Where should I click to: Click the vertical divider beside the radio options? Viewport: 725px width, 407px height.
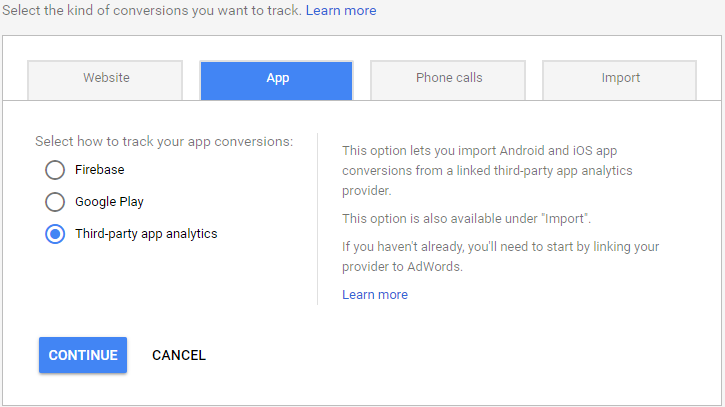[318, 218]
